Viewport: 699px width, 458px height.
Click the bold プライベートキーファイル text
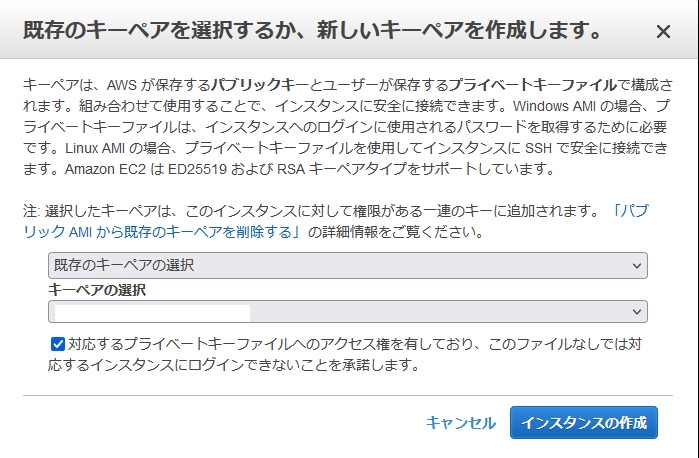[x=533, y=85]
